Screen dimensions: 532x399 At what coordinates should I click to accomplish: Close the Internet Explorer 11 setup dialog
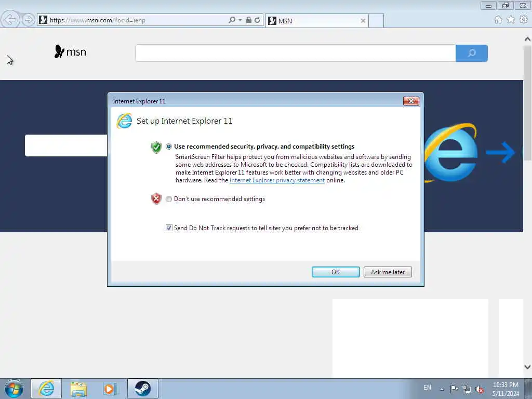click(x=411, y=101)
